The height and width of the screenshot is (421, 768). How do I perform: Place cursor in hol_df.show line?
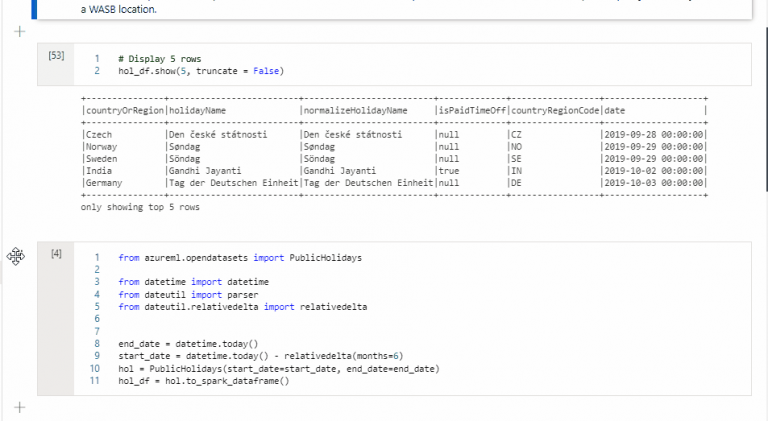coord(201,71)
